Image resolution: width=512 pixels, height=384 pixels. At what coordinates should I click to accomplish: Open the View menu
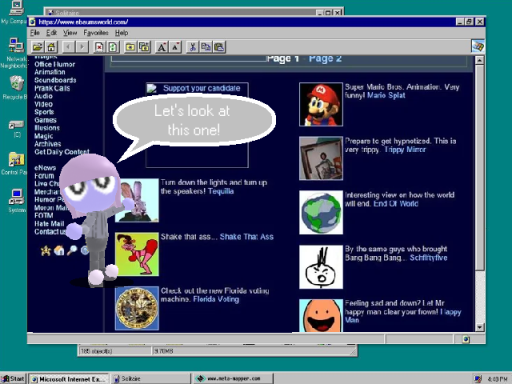[70, 33]
